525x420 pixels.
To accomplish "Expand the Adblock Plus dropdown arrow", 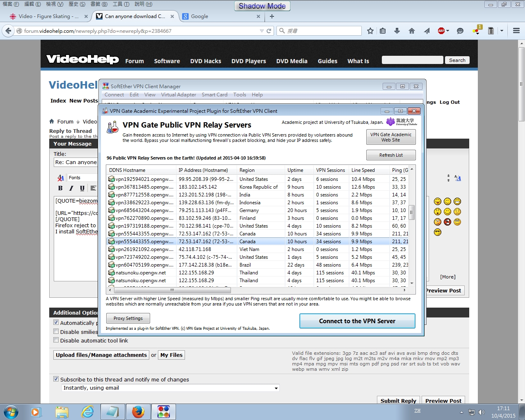I will point(447,31).
